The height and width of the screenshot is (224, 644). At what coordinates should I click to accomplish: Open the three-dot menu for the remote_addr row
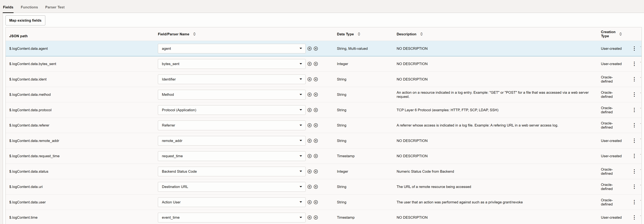(634, 141)
